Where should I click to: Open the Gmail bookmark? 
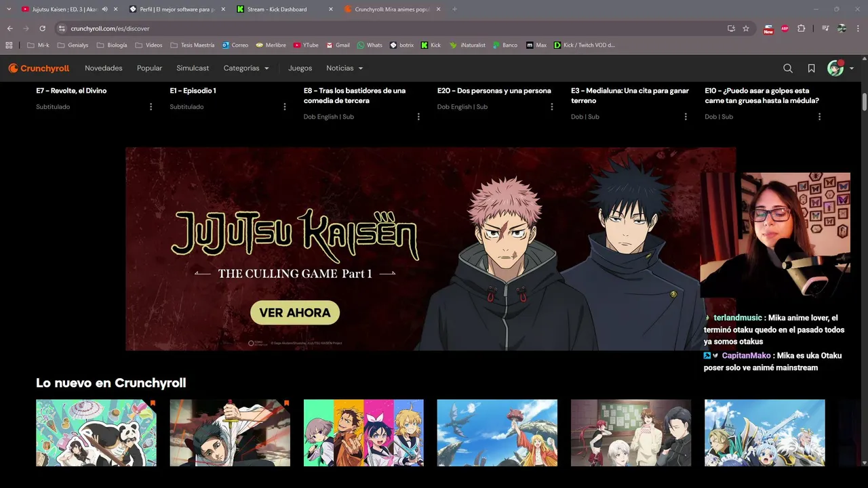tap(338, 45)
